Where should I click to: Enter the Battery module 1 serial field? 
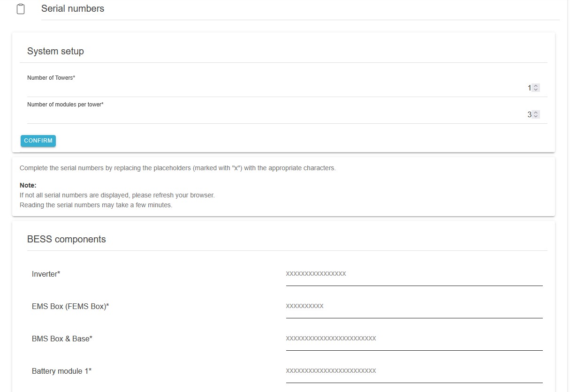[414, 371]
